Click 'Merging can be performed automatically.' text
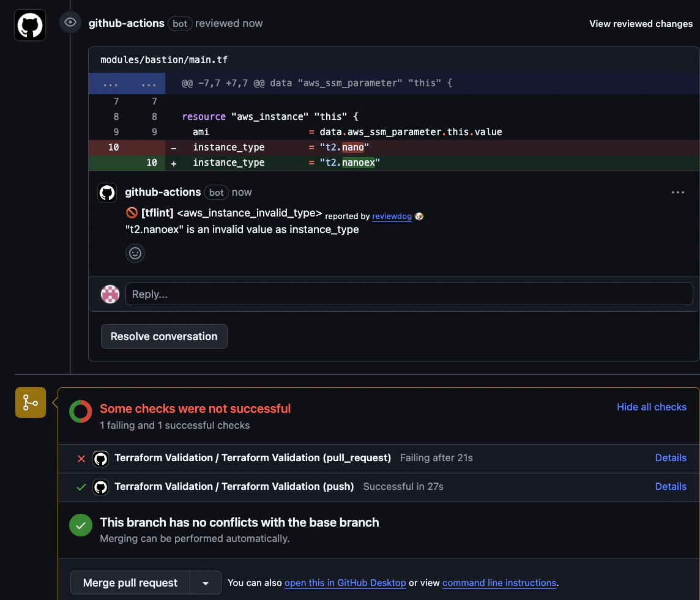This screenshot has width=700, height=600. click(195, 538)
